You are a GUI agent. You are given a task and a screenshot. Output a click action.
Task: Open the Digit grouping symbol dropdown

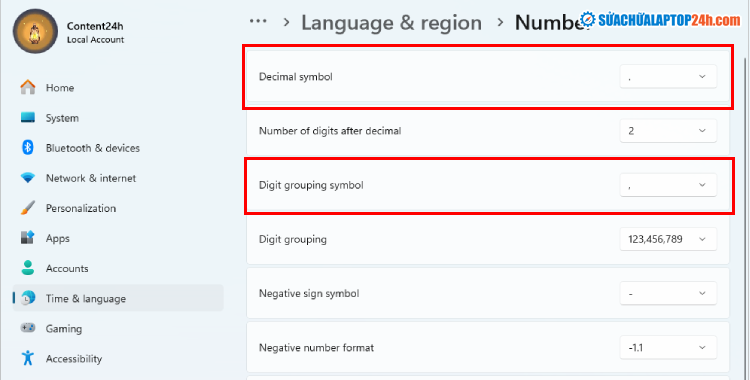click(x=668, y=185)
